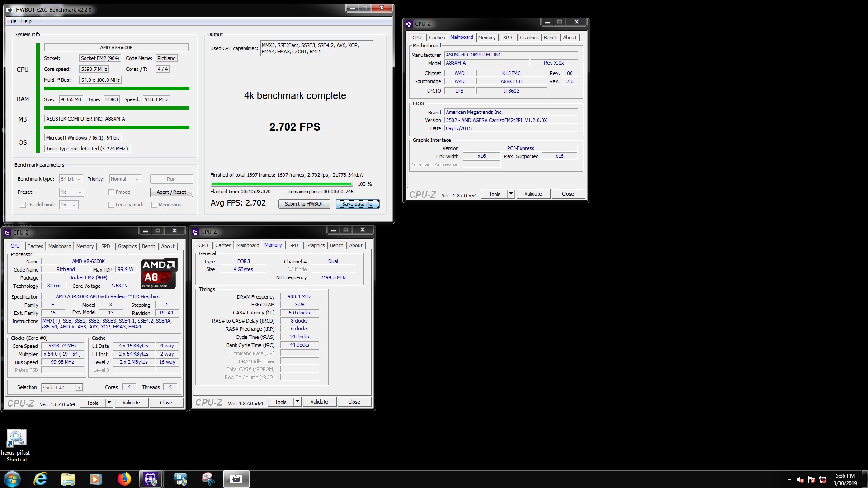Screen dimensions: 868x488
Task: Open the Windows Start menu
Action: click(12, 479)
